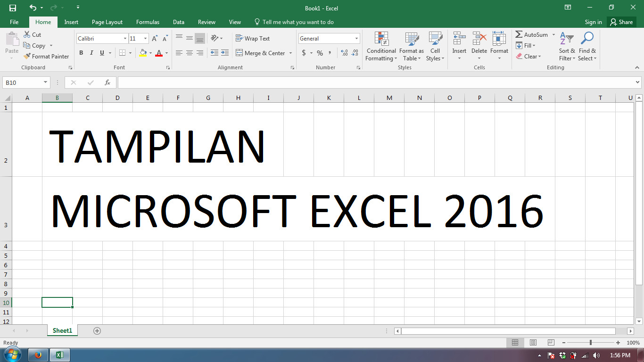Click the Copy icon

27,46
